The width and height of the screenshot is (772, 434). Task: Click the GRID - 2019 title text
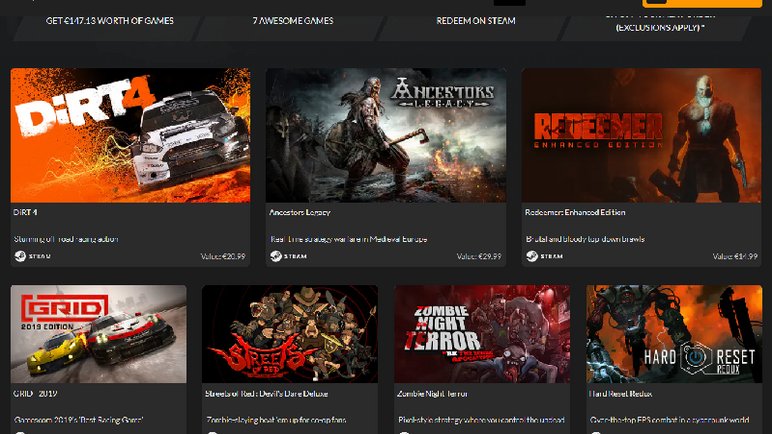click(x=35, y=394)
